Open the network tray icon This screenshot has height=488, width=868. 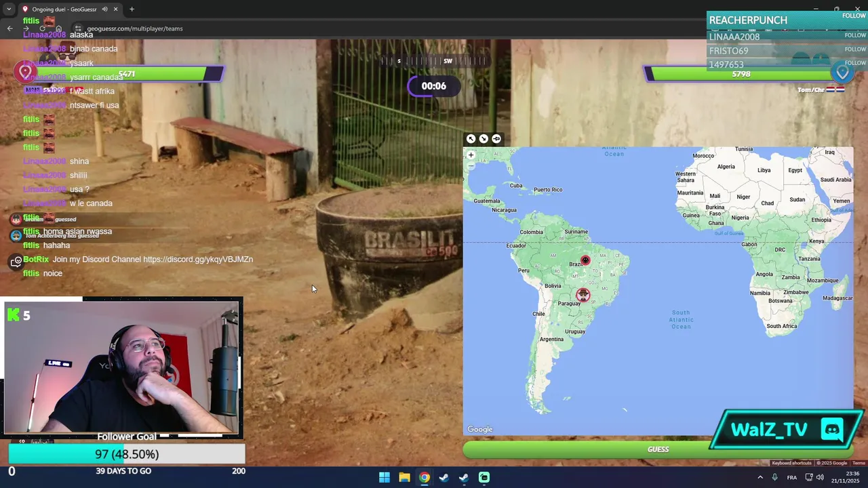coord(809,477)
